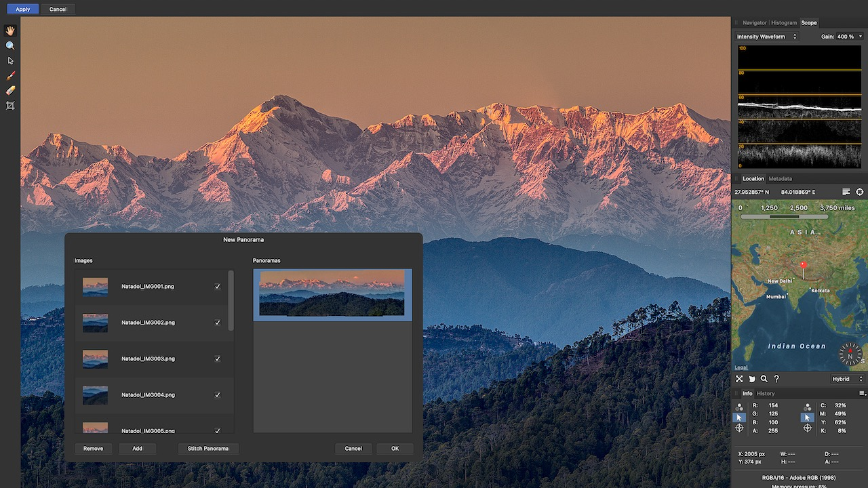
Task: Select the Hand (pan) tool
Action: (10, 30)
